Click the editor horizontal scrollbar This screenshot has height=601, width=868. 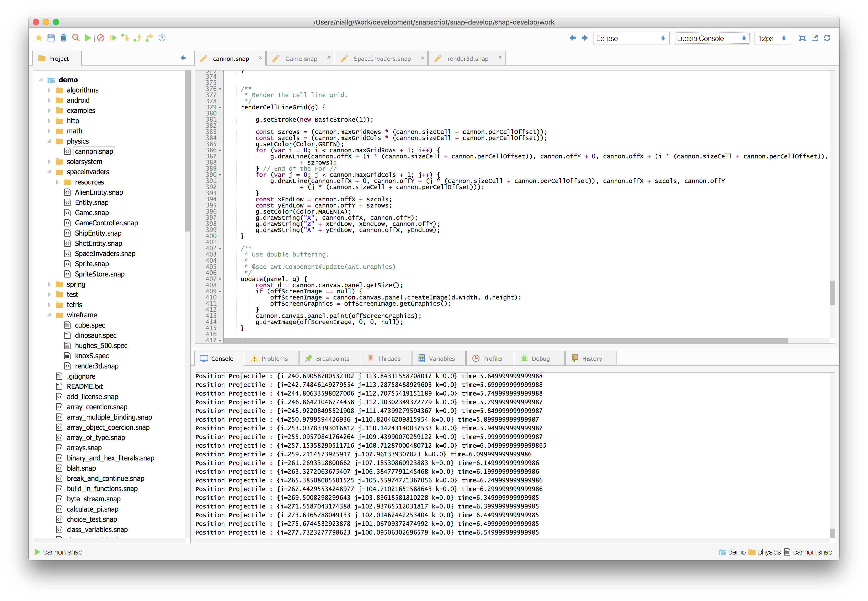point(505,341)
